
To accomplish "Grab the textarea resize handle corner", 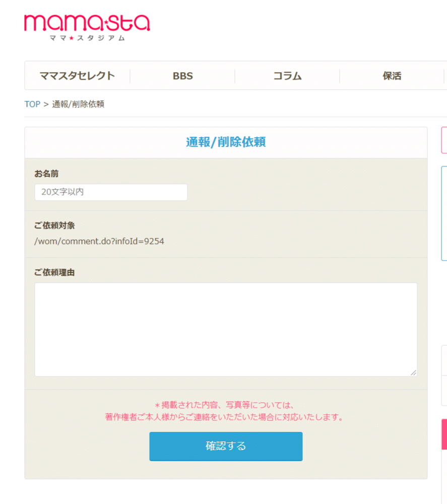I will (x=414, y=373).
